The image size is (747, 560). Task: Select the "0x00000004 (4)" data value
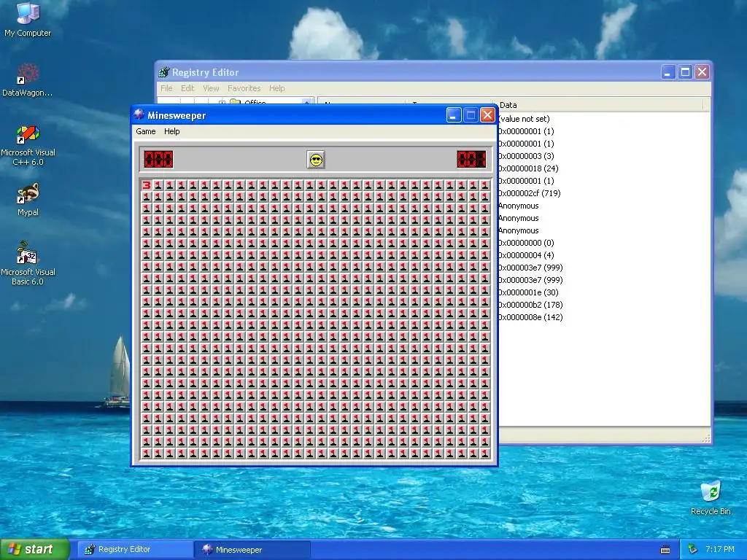(526, 255)
